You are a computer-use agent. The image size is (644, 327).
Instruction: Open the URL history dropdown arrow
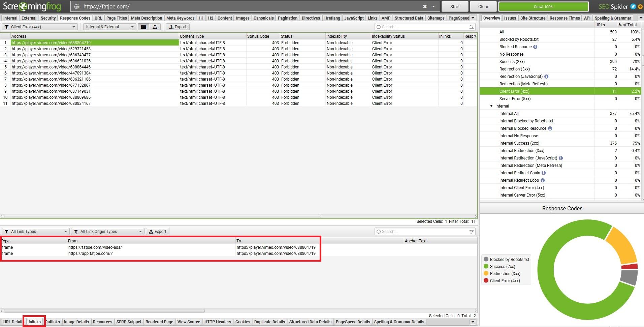pos(433,6)
